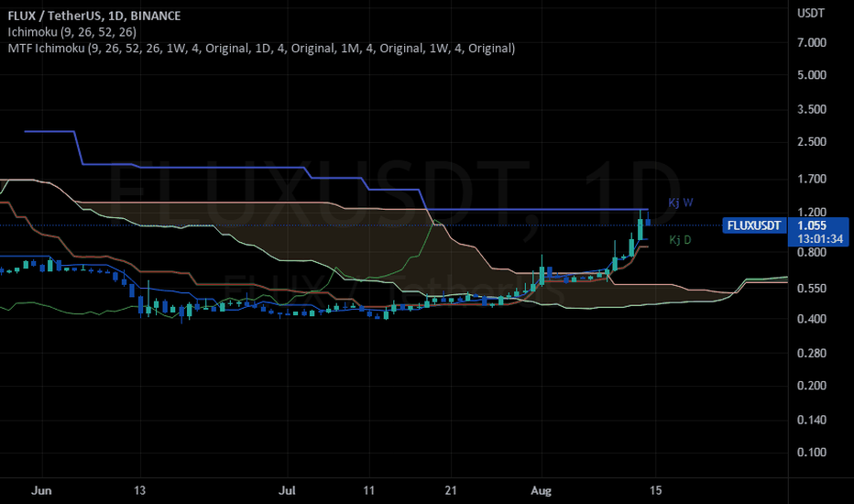Click the latest candlestick near price 1.055
This screenshot has height=504, width=854.
pyautogui.click(x=648, y=218)
